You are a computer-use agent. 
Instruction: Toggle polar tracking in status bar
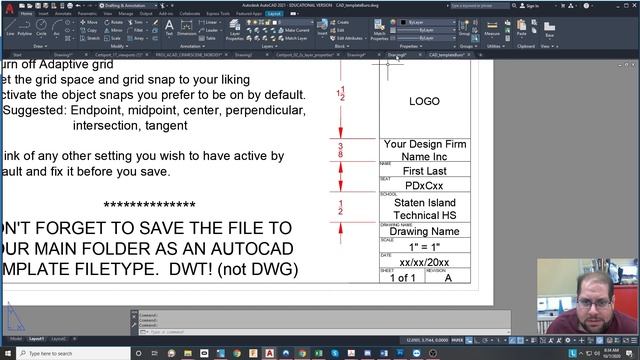[485, 340]
